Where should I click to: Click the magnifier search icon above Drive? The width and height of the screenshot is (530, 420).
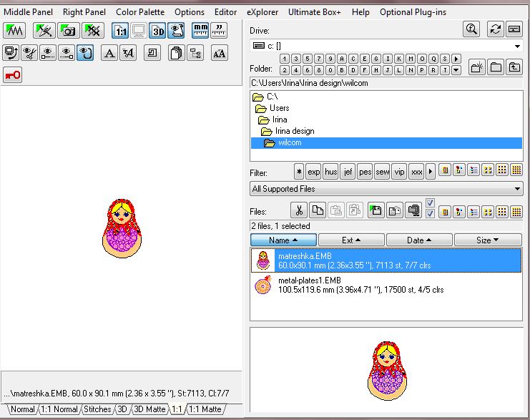(471, 29)
